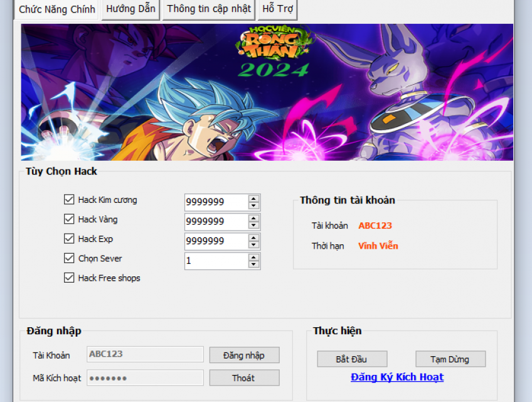Toggle the Hack Kim cương checkbox
This screenshot has width=532, height=402.
click(x=69, y=200)
